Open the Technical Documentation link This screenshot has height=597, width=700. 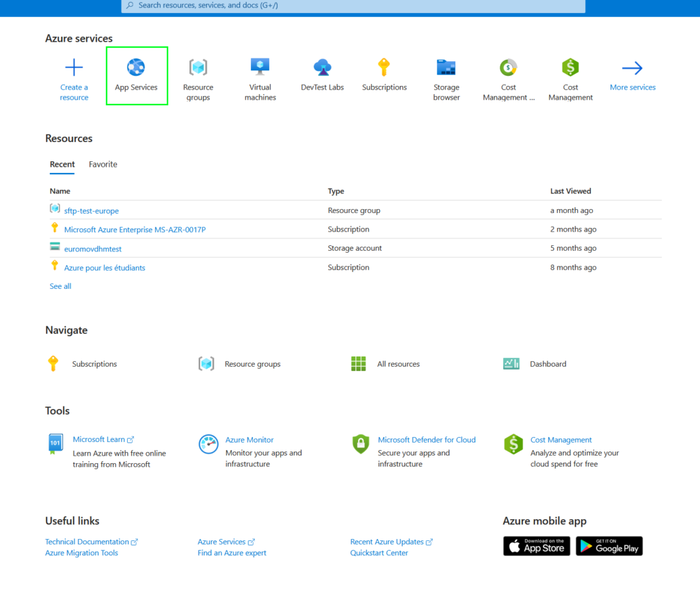[92, 542]
